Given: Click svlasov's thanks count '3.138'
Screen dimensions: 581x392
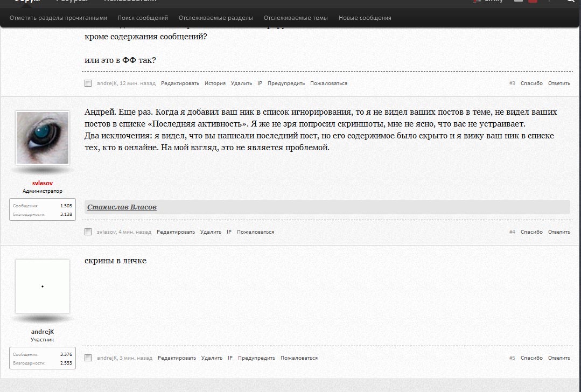Looking at the screenshot, I should 66,214.
